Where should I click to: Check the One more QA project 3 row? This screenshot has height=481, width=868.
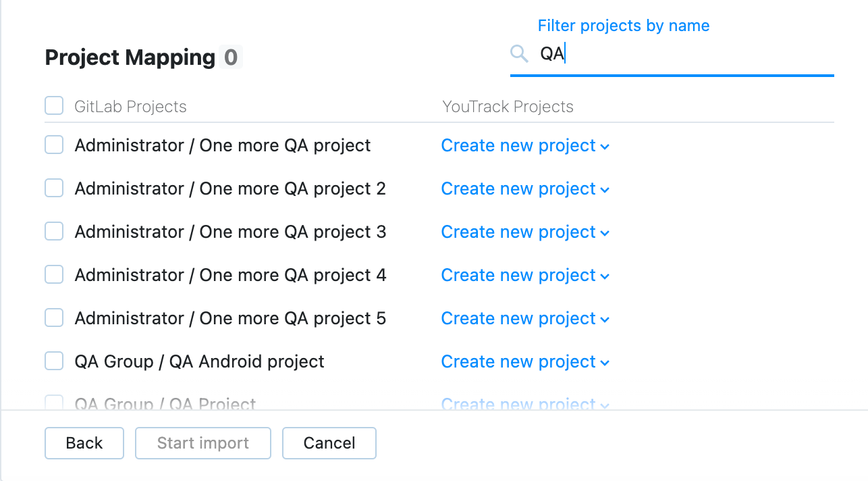(x=54, y=231)
